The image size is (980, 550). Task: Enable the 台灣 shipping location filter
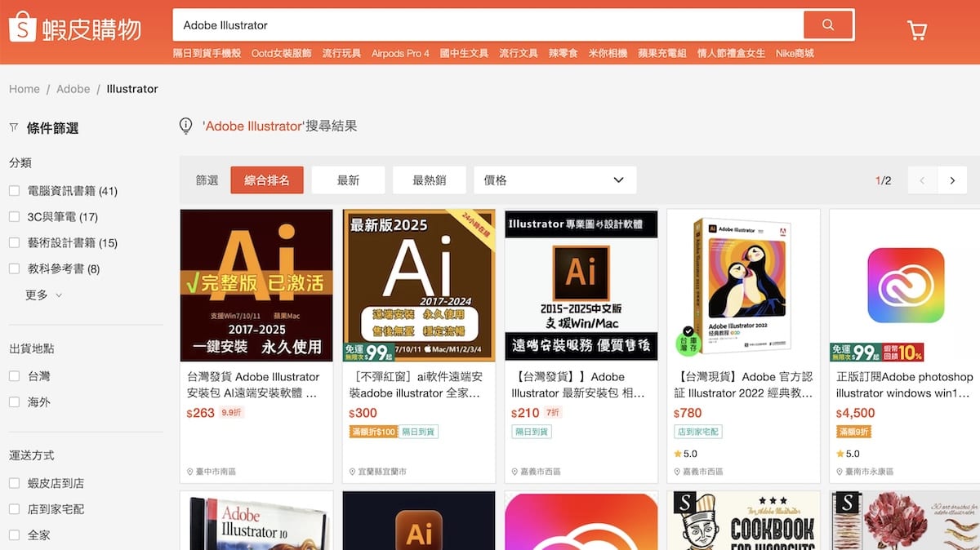[x=14, y=375]
